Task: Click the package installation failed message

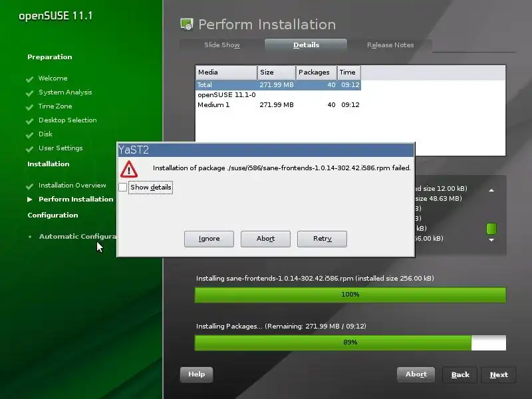Action: [281, 168]
